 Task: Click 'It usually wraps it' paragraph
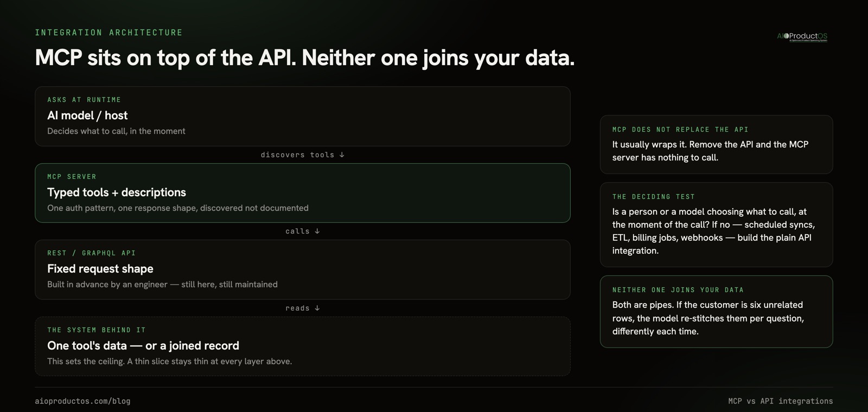pyautogui.click(x=710, y=151)
